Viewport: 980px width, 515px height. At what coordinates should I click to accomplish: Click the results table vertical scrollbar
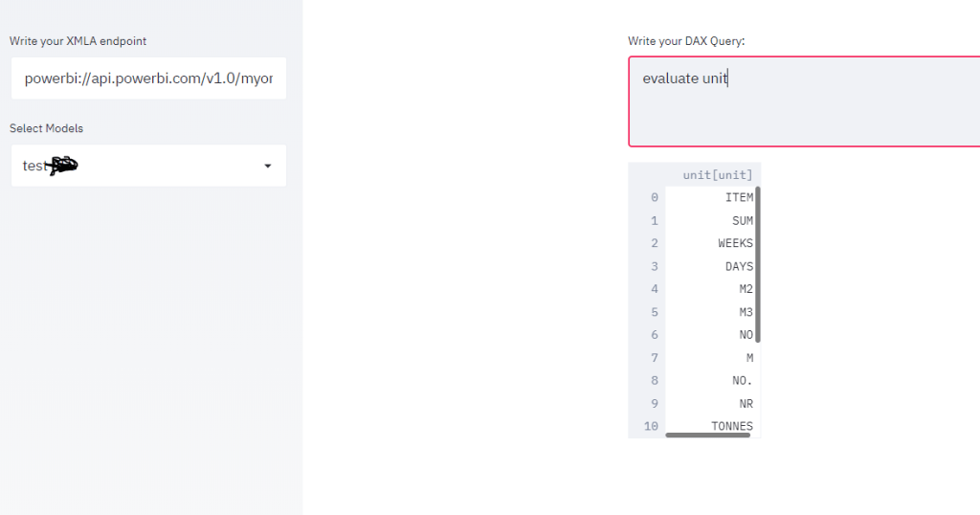coord(758,265)
